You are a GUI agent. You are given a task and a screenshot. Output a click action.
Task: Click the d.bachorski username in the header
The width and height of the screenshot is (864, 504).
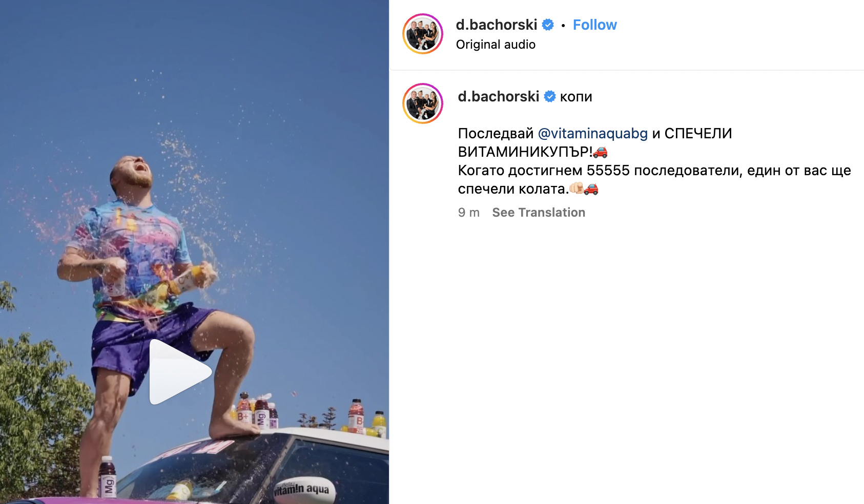[497, 25]
